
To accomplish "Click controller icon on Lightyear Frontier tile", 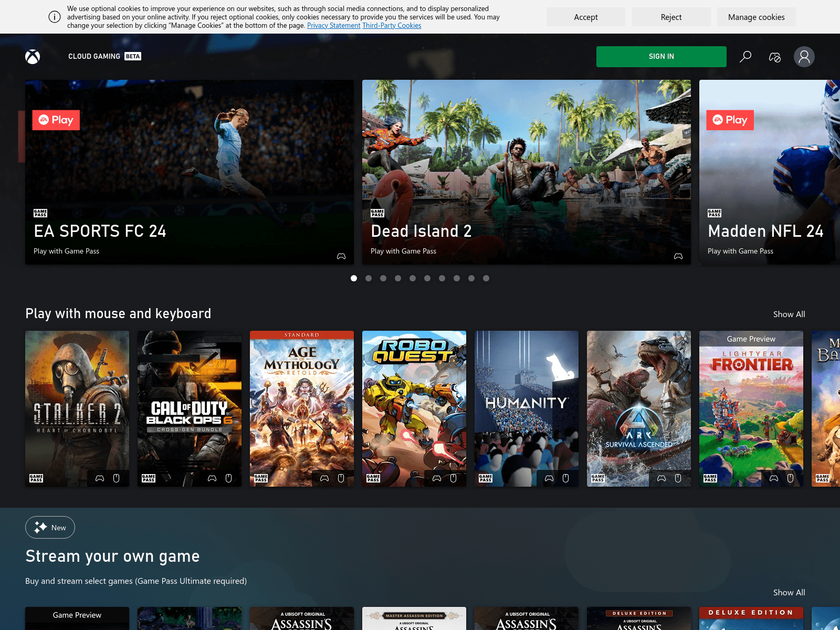I will tap(774, 478).
